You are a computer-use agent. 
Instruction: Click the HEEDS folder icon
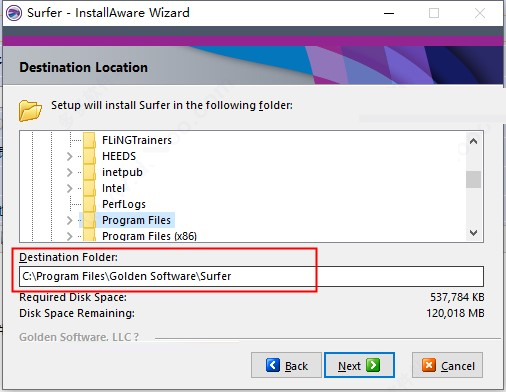point(90,156)
